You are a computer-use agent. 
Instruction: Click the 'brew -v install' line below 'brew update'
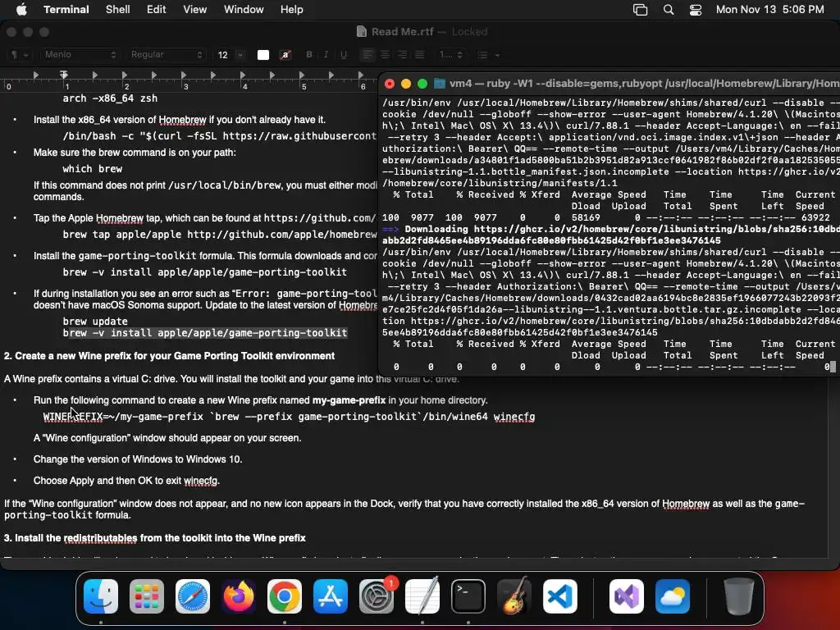(x=204, y=333)
